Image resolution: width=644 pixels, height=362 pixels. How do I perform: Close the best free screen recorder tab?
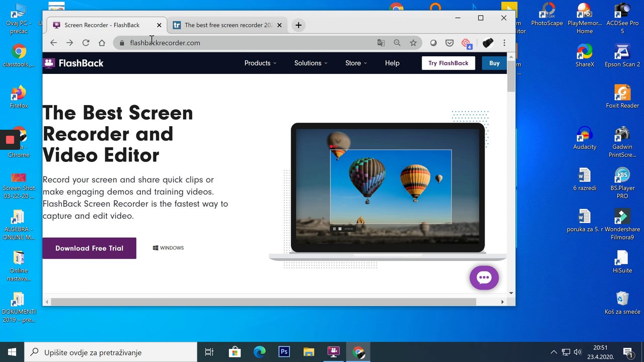[280, 25]
